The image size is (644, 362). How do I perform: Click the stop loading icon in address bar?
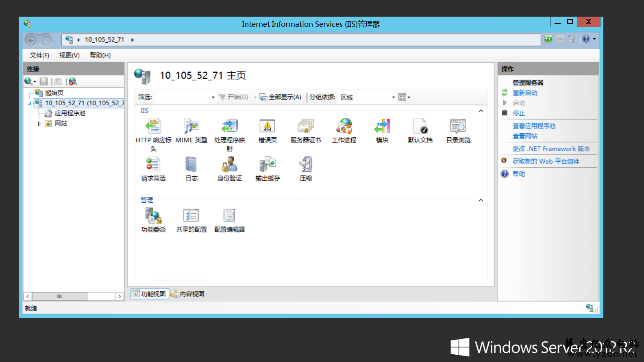[x=560, y=39]
